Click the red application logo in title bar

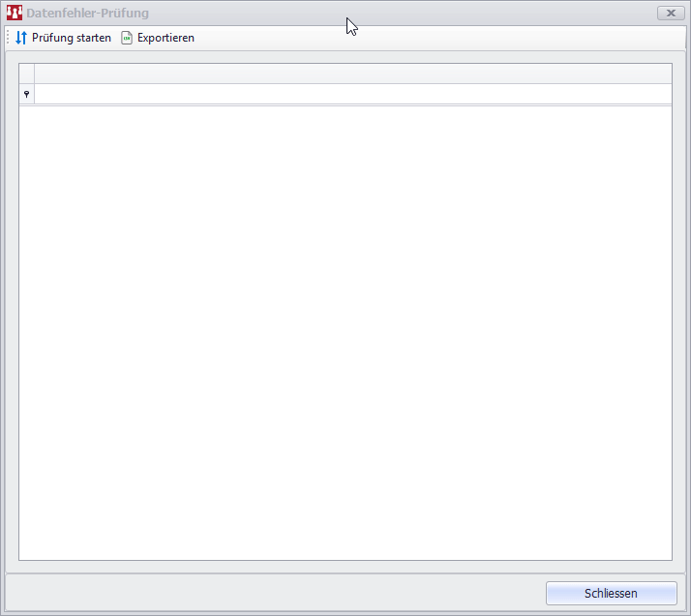pyautogui.click(x=15, y=14)
